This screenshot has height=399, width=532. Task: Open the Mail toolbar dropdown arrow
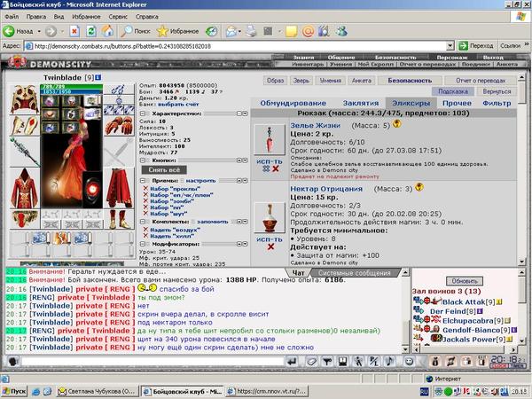click(239, 32)
